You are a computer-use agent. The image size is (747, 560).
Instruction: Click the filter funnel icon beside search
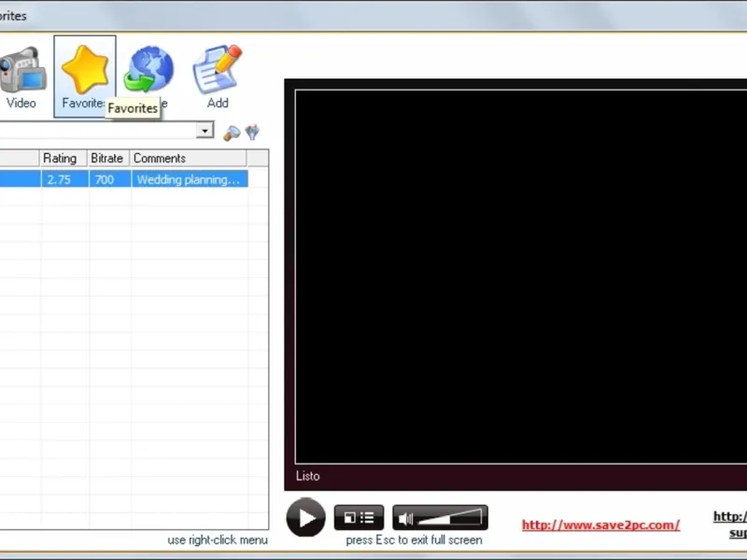click(252, 133)
